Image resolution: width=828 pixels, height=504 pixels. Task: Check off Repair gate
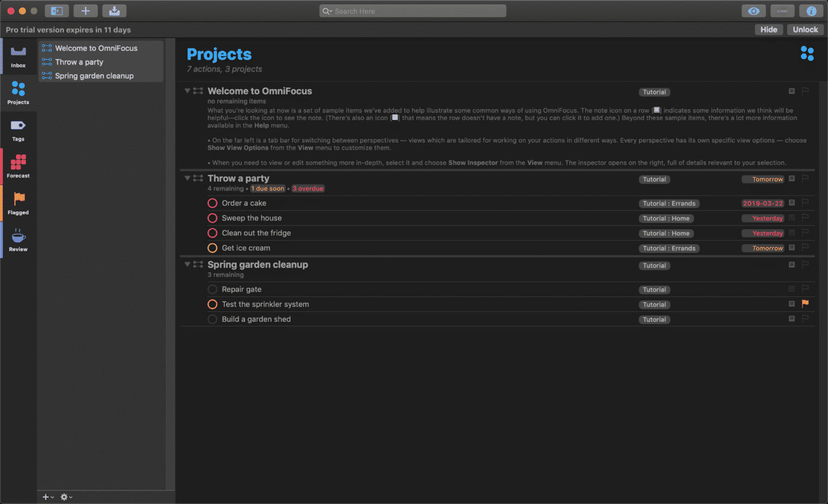point(212,290)
